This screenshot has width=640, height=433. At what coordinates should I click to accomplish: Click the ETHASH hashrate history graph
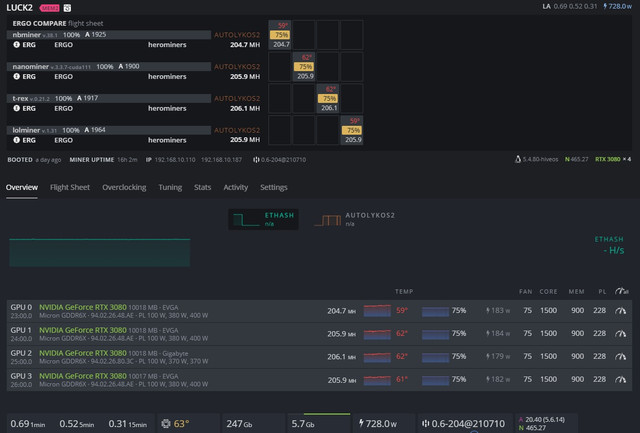pos(100,253)
